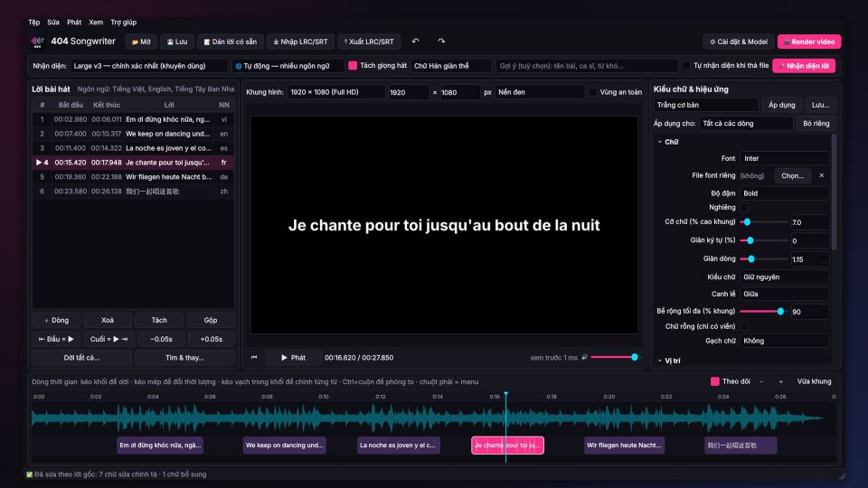The width and height of the screenshot is (868, 488).
Task: Jump to start with the rewind icon
Action: [254, 358]
